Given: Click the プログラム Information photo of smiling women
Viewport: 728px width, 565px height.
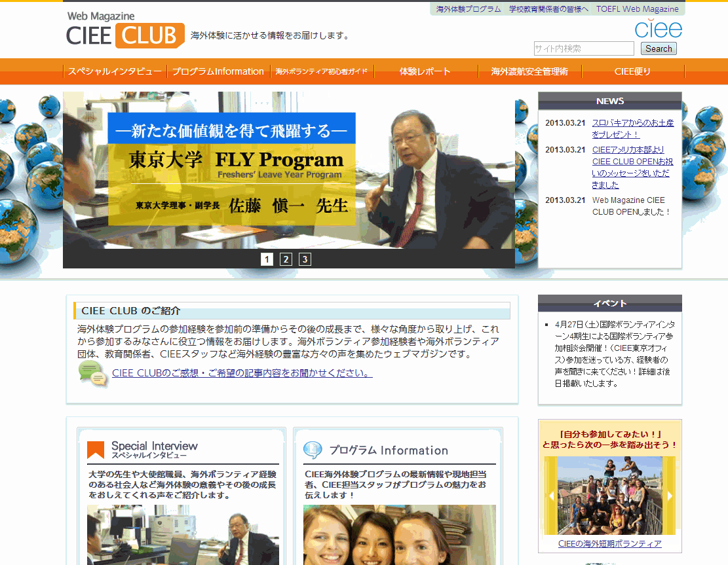Looking at the screenshot, I should point(399,535).
